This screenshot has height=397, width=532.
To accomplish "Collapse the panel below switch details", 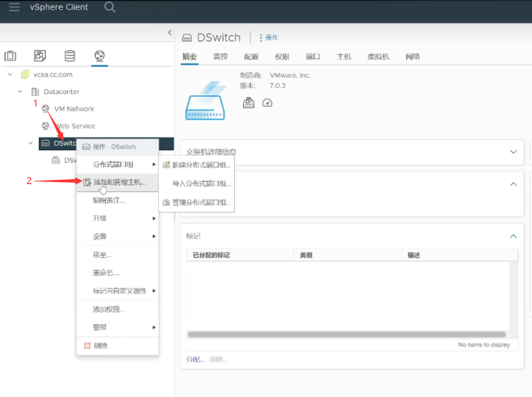I will point(513,184).
